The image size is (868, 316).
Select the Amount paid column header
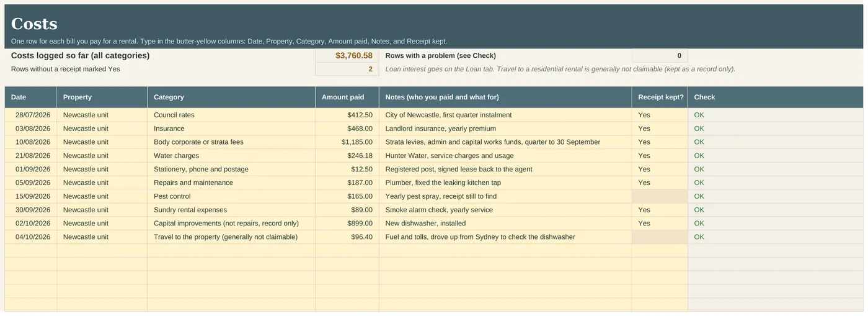[347, 97]
